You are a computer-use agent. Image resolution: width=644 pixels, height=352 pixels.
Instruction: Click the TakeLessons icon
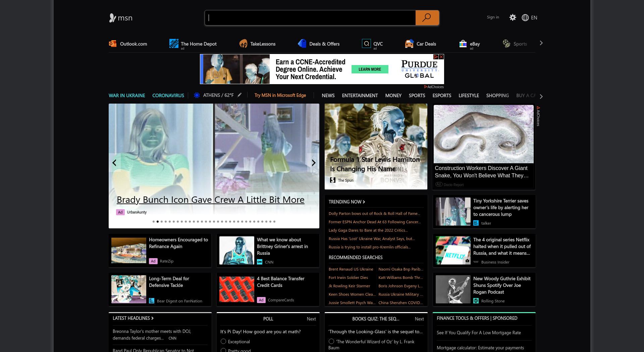tap(243, 44)
